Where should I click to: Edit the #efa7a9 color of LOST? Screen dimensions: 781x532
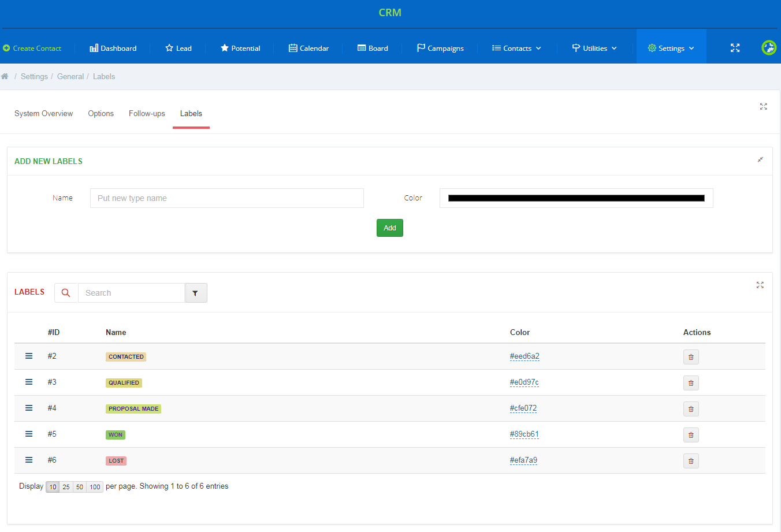[x=523, y=460]
